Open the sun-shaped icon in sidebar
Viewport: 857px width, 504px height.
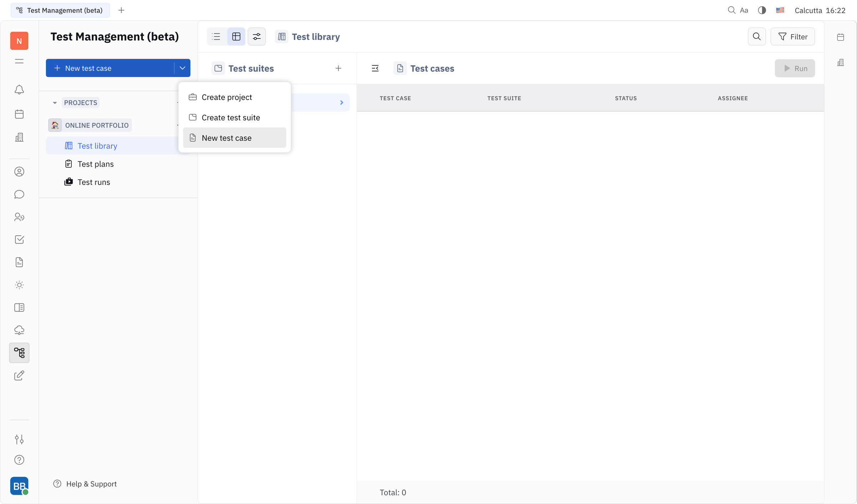click(19, 285)
